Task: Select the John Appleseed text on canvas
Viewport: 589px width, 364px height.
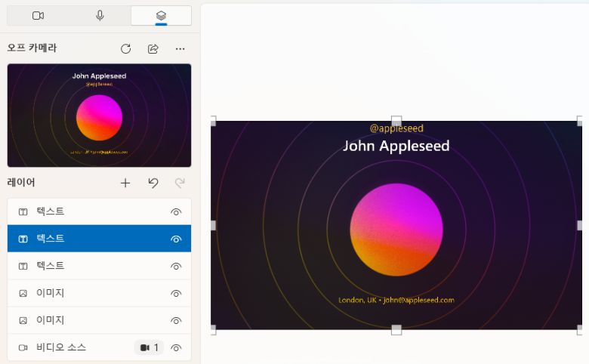Action: tap(396, 146)
